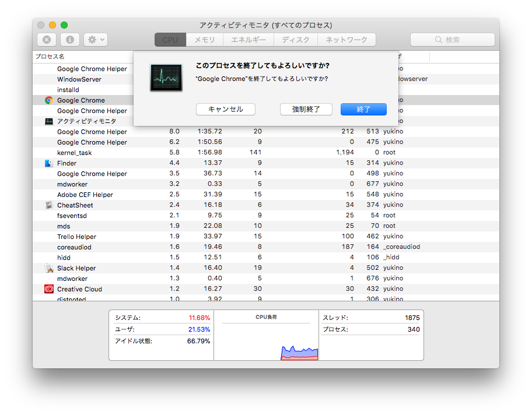Switch to the メモリ tab
Screen dimensions: 532x415
205,40
